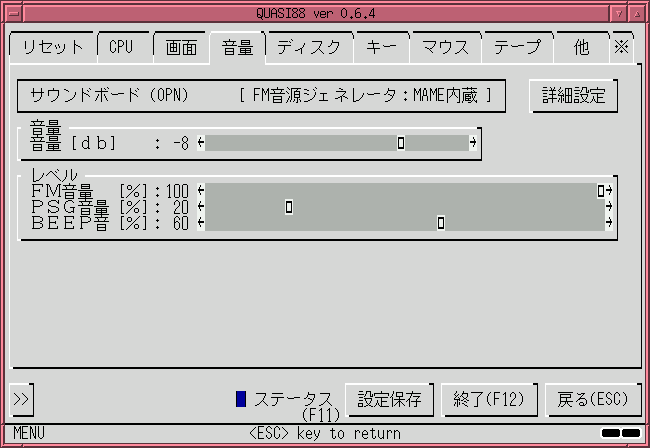
Task: Click the 戻る(ESC) button
Action: point(593,400)
